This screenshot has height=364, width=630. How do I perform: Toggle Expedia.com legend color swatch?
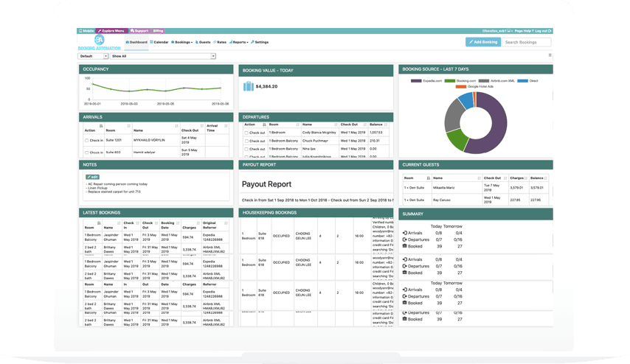[418, 80]
